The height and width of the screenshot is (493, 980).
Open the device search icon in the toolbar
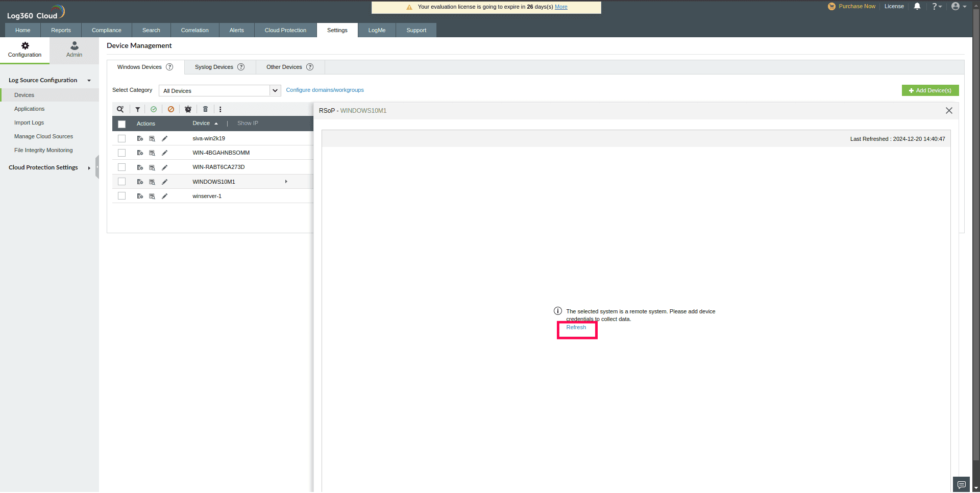(x=120, y=109)
